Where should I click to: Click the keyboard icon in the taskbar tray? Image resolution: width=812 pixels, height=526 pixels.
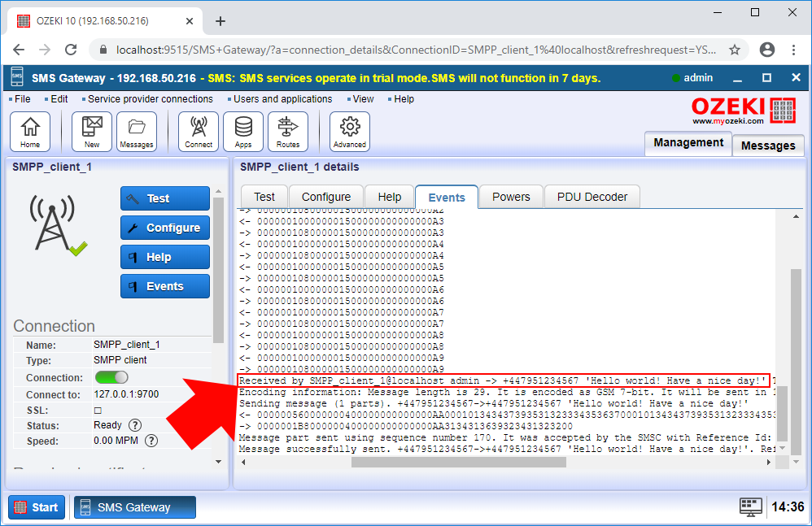coord(751,506)
